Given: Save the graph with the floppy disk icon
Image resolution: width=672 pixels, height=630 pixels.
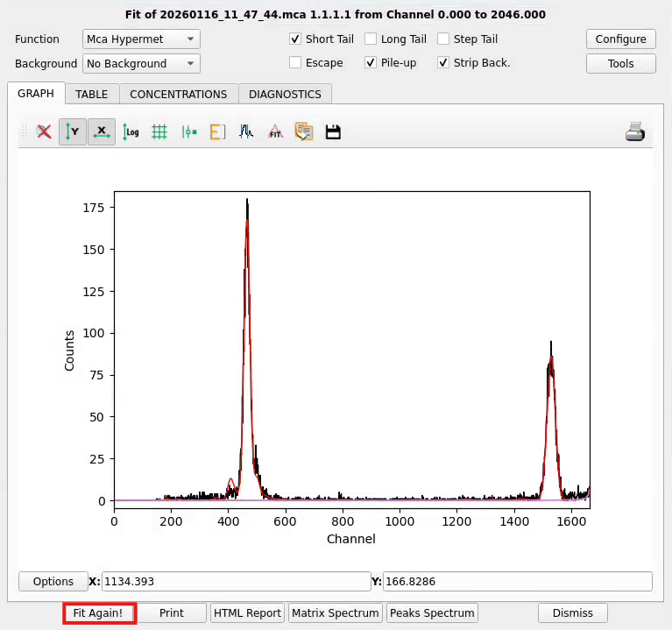Looking at the screenshot, I should pyautogui.click(x=333, y=132).
